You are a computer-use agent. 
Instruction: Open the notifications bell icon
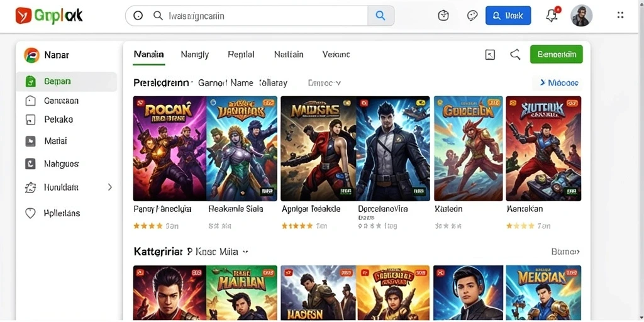552,16
